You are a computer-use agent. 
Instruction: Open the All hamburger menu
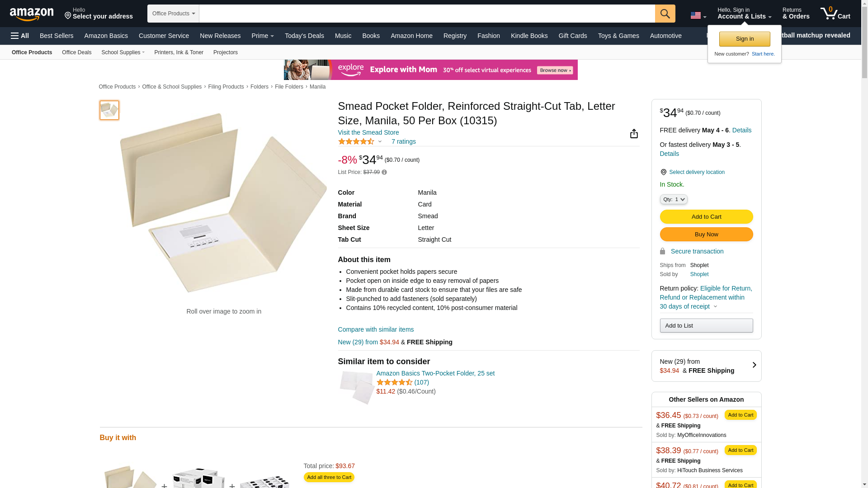(20, 36)
